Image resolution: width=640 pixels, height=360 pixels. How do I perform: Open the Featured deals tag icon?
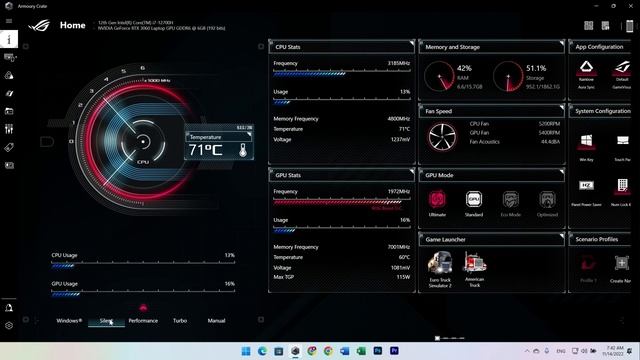[9, 147]
